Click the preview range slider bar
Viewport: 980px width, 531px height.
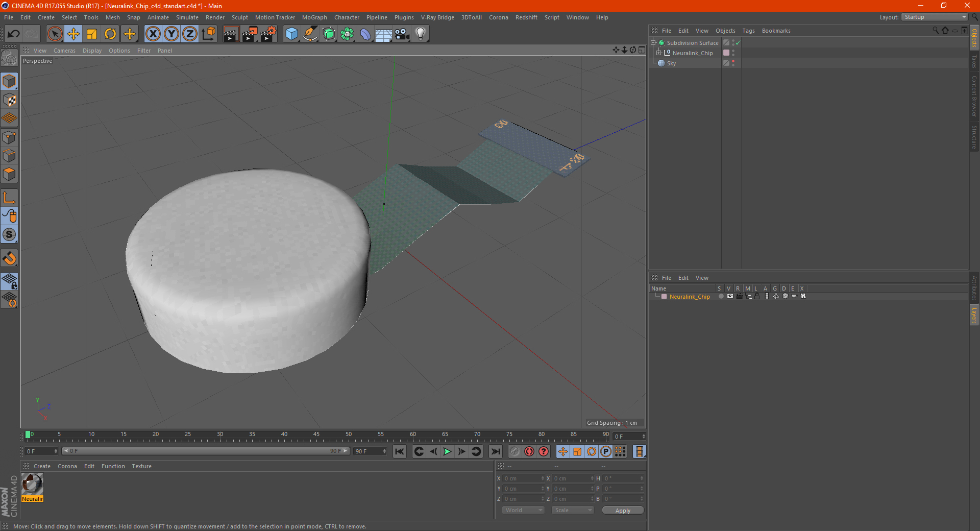[205, 451]
